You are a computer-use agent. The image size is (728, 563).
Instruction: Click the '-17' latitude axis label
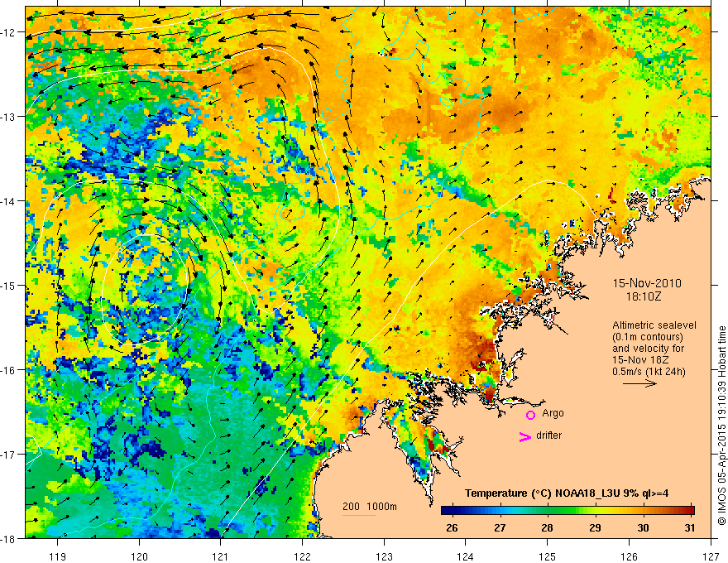pyautogui.click(x=10, y=454)
